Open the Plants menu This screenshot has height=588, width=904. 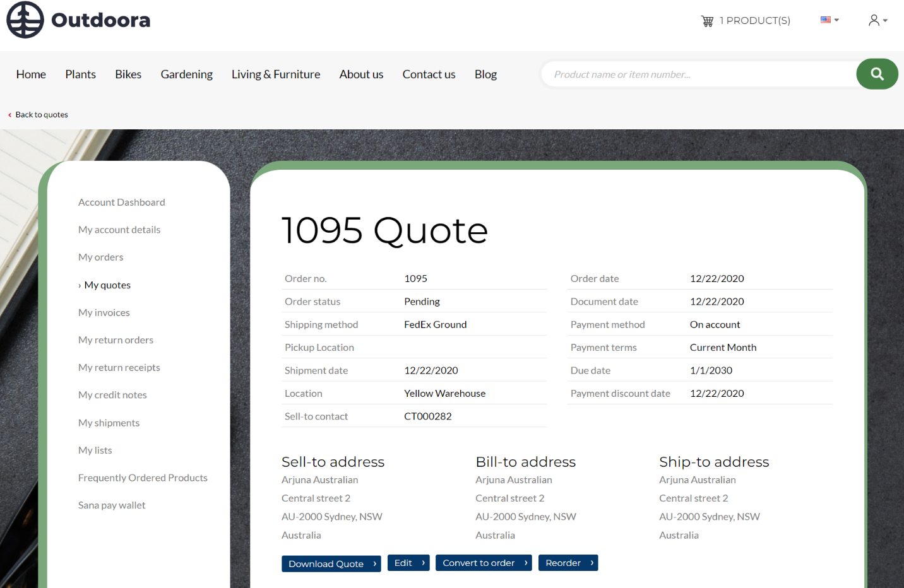coord(81,74)
